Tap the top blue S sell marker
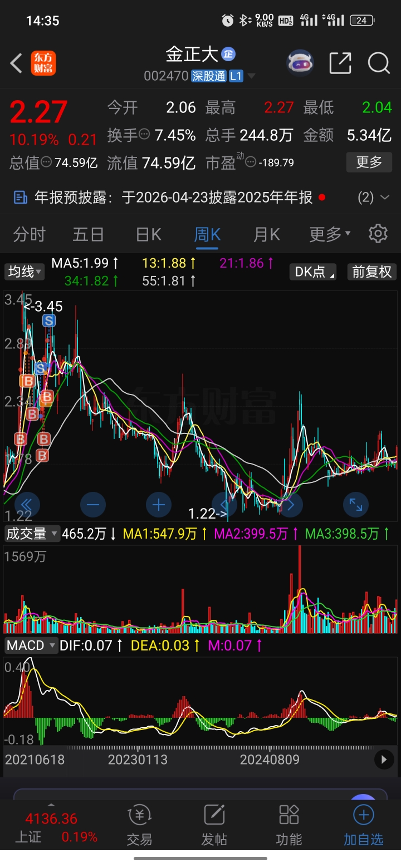This screenshot has height=868, width=401. click(49, 320)
